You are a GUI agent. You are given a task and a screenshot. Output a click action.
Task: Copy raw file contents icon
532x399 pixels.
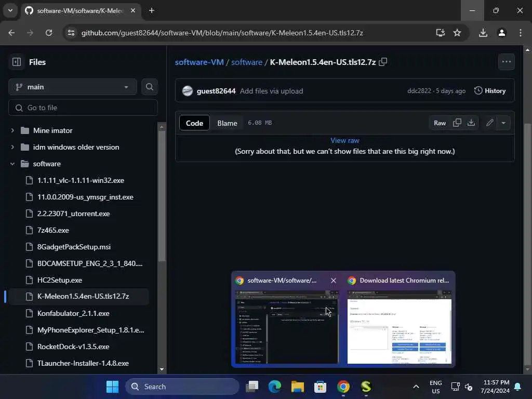coord(457,123)
